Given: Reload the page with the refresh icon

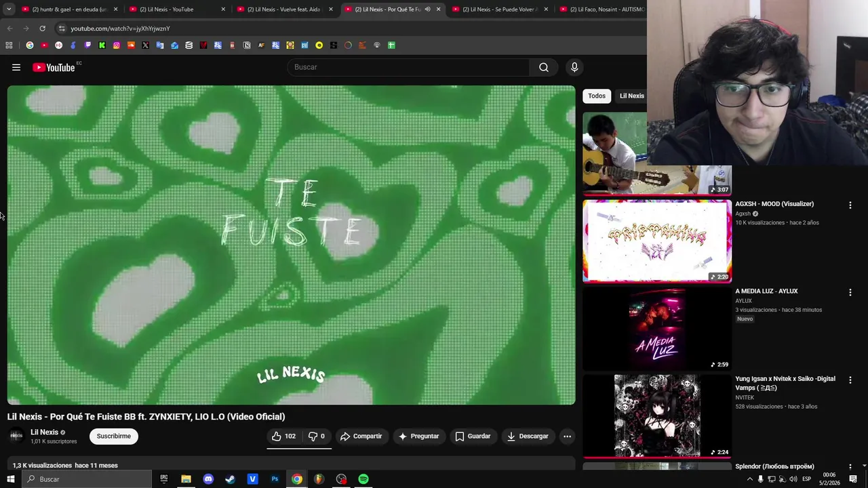Looking at the screenshot, I should pos(42,28).
